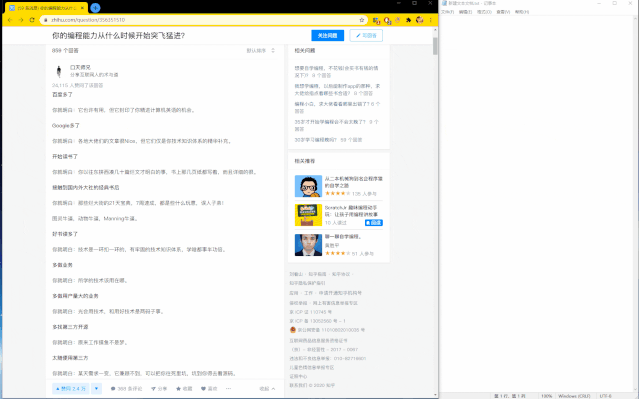
Task: Open a new browser tab
Action: pos(95,8)
